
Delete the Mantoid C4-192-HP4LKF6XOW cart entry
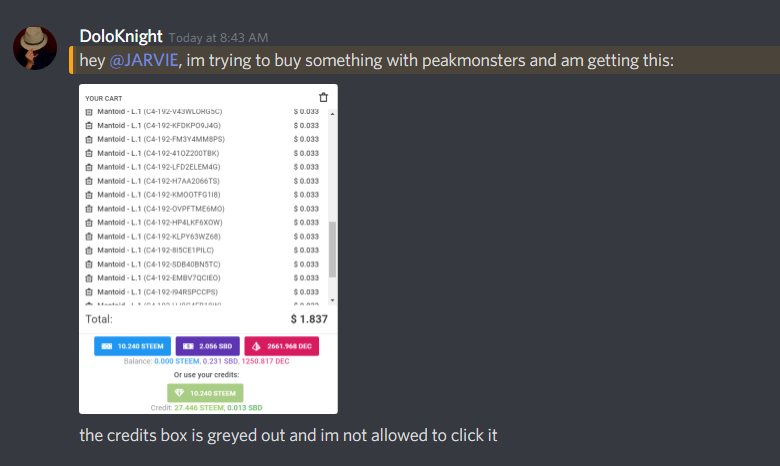[89, 223]
